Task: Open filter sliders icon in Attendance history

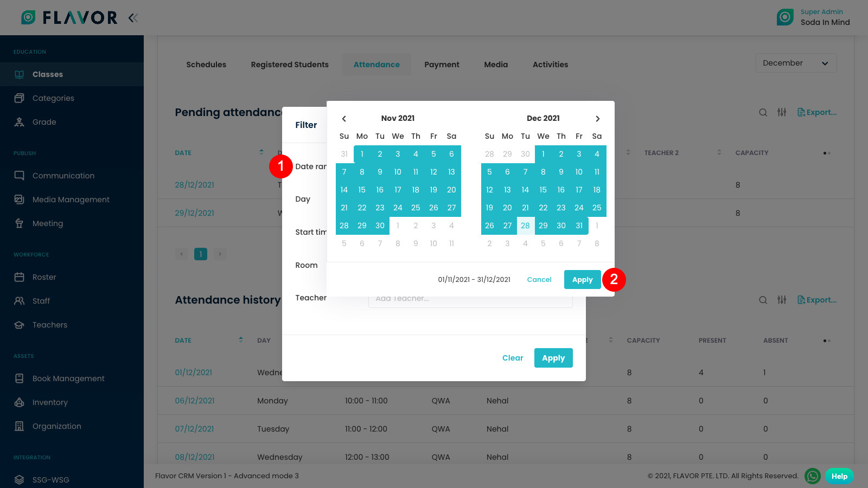Action: pyautogui.click(x=782, y=300)
